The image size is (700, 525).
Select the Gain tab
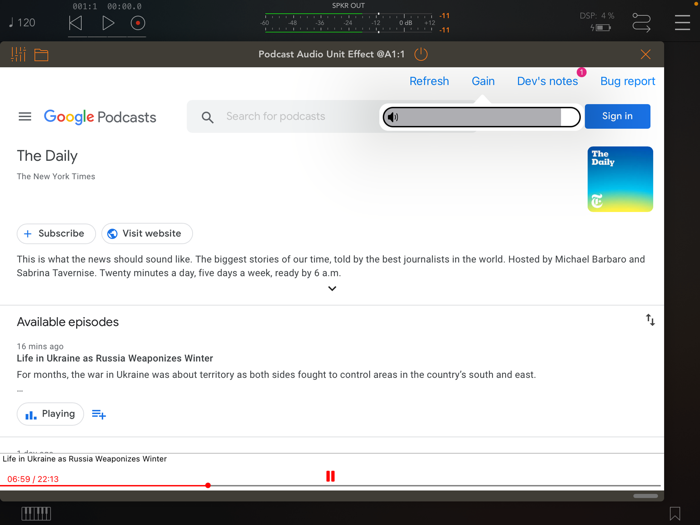[x=483, y=81]
